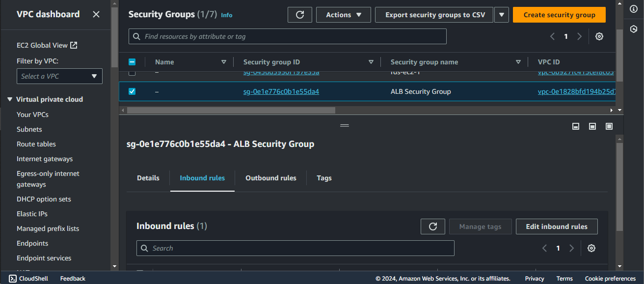Uncheck the ALB Security Group row
The height and width of the screenshot is (284, 644).
click(x=132, y=91)
